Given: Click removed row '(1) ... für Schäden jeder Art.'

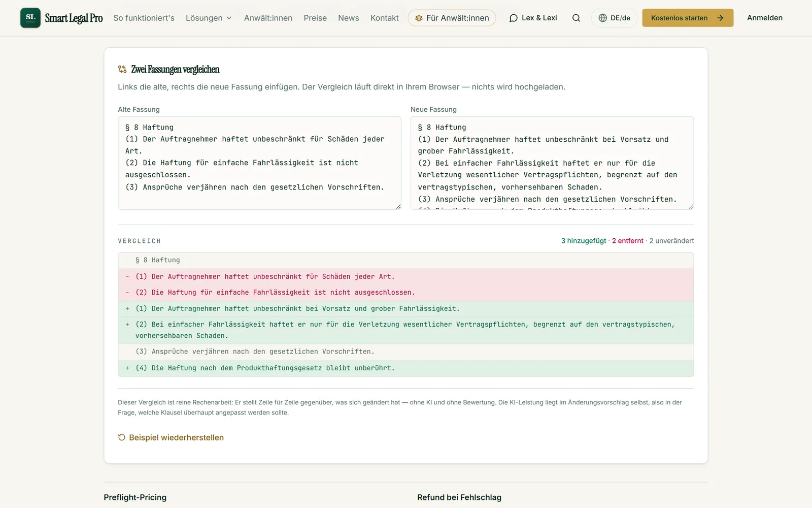Looking at the screenshot, I should 406,276.
